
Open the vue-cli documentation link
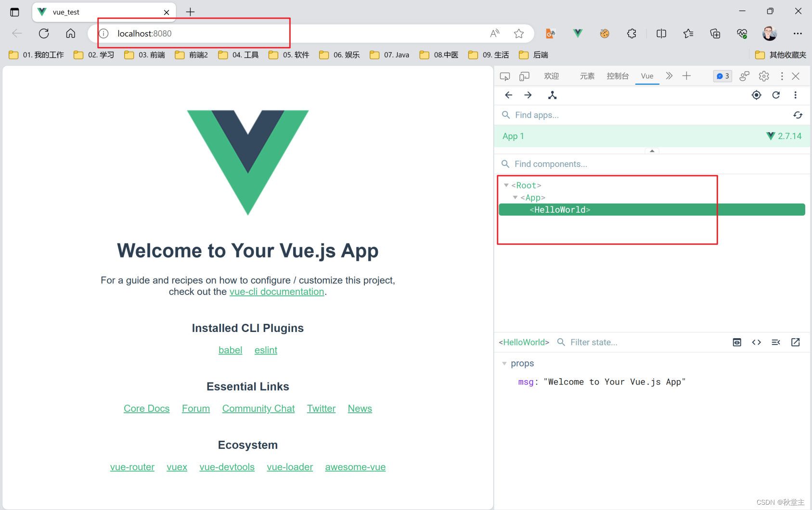pos(277,292)
